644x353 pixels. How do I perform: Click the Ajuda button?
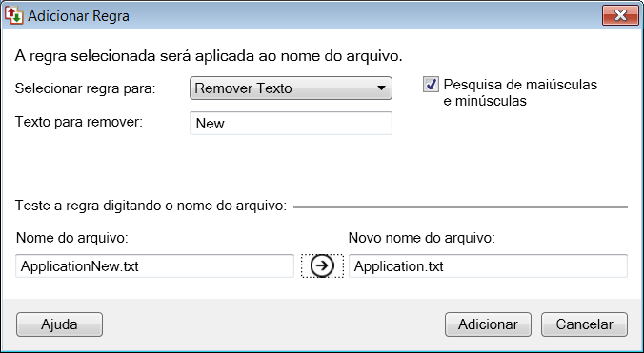click(x=60, y=324)
